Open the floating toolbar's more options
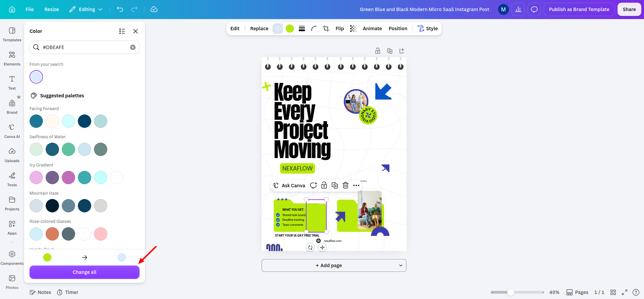 [x=356, y=185]
